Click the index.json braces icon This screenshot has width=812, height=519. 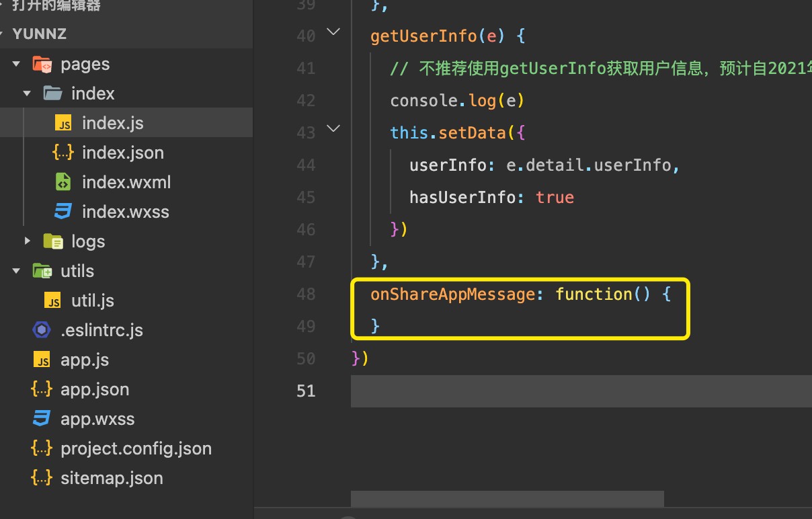click(x=63, y=153)
